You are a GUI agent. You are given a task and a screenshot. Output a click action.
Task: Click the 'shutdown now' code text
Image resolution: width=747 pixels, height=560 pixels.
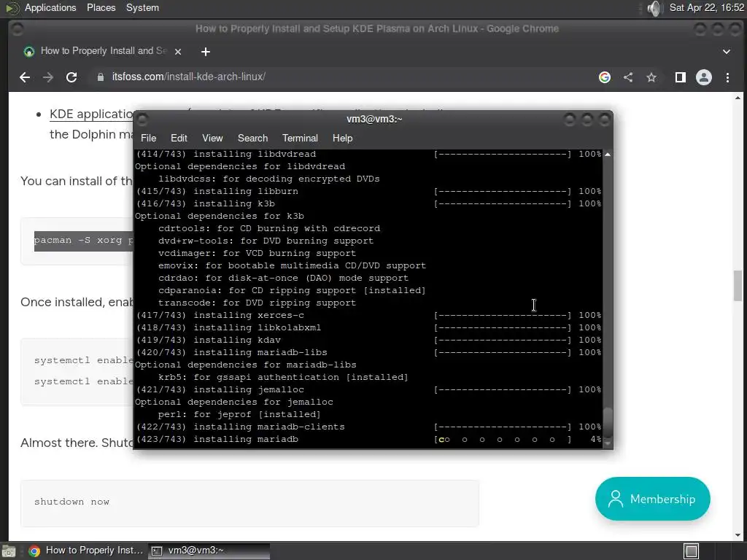pos(71,502)
